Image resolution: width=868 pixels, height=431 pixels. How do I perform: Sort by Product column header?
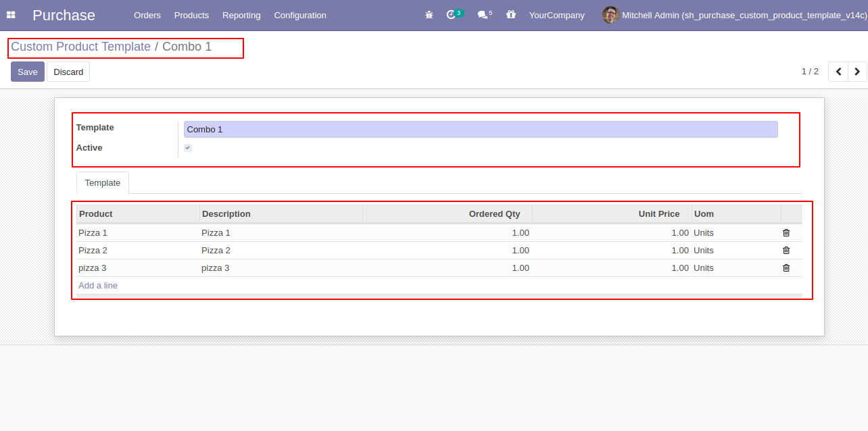pyautogui.click(x=138, y=214)
